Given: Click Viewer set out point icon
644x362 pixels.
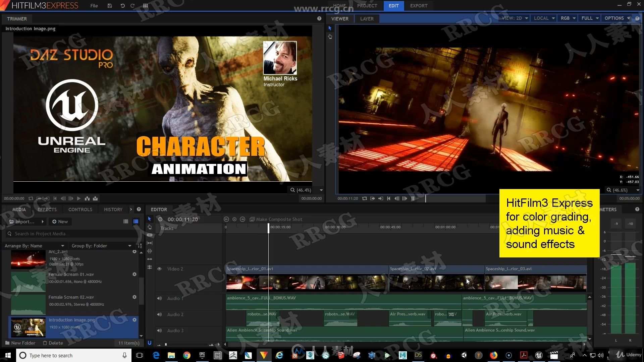Looking at the screenshot, I should 381,198.
